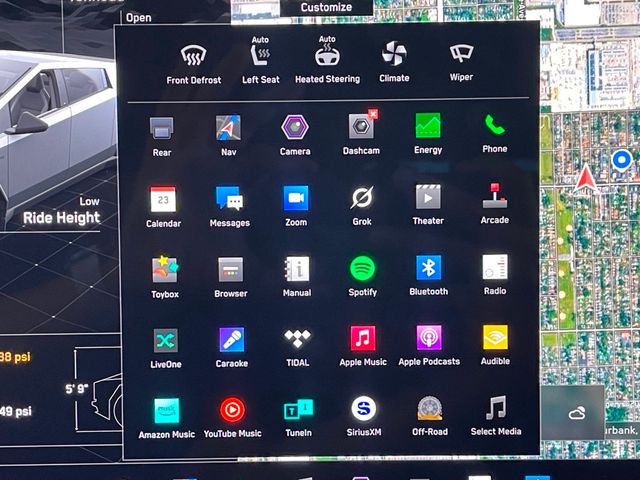Open Apple Podcasts
The height and width of the screenshot is (480, 640).
pyautogui.click(x=429, y=345)
